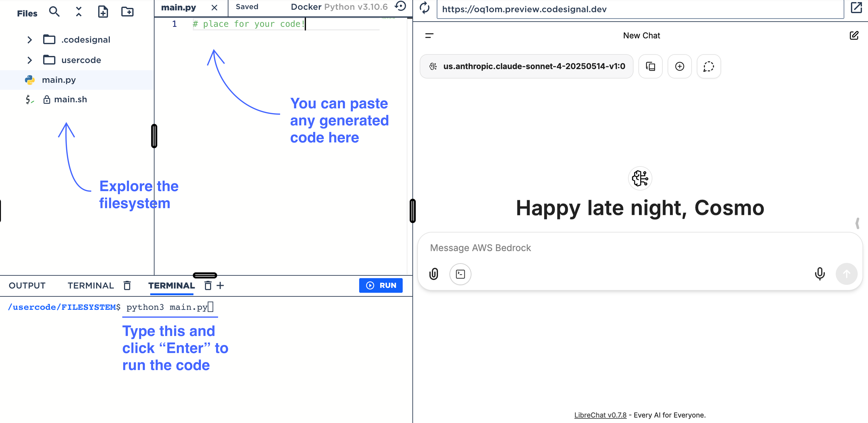868x423 pixels.
Task: Select the usercode folder
Action: pos(72,60)
